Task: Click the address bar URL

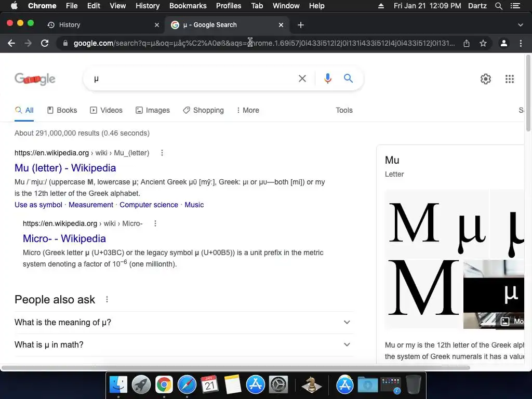Action: pos(264,43)
